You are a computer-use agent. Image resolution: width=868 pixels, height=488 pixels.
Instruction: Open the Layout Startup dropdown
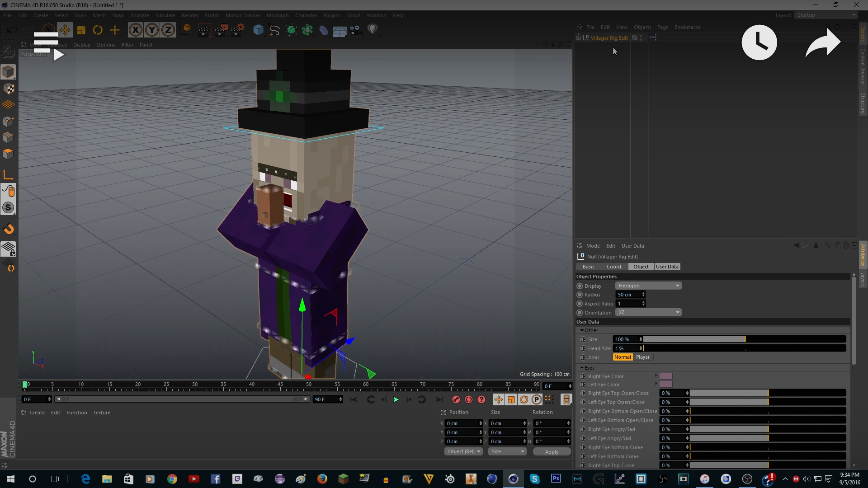tap(826, 15)
